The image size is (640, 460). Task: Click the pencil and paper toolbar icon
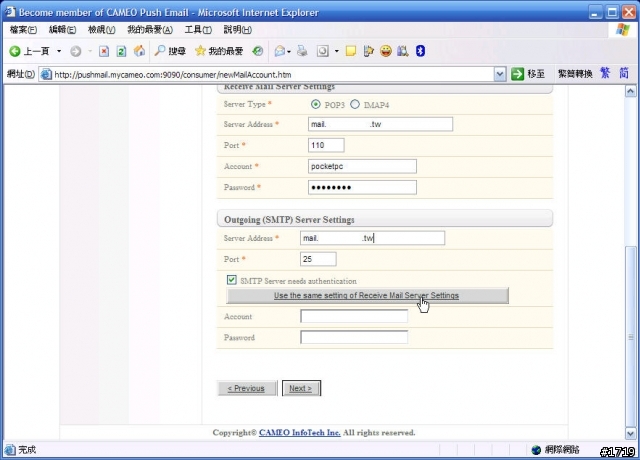pyautogui.click(x=369, y=51)
